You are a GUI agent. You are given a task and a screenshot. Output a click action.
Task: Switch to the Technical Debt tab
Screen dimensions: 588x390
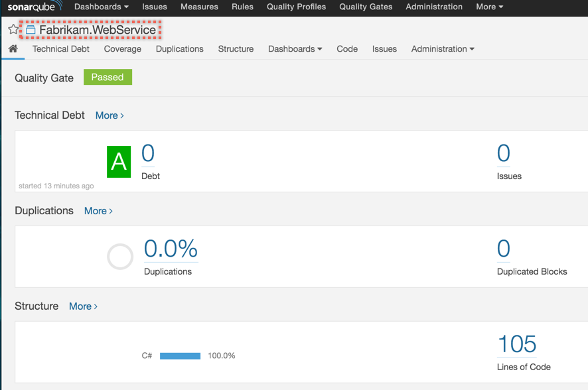point(61,49)
